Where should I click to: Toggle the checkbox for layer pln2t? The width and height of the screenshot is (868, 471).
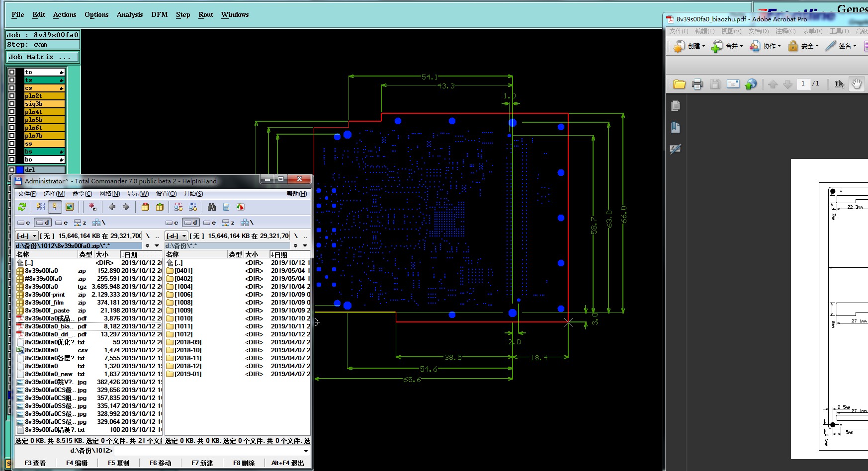click(12, 96)
